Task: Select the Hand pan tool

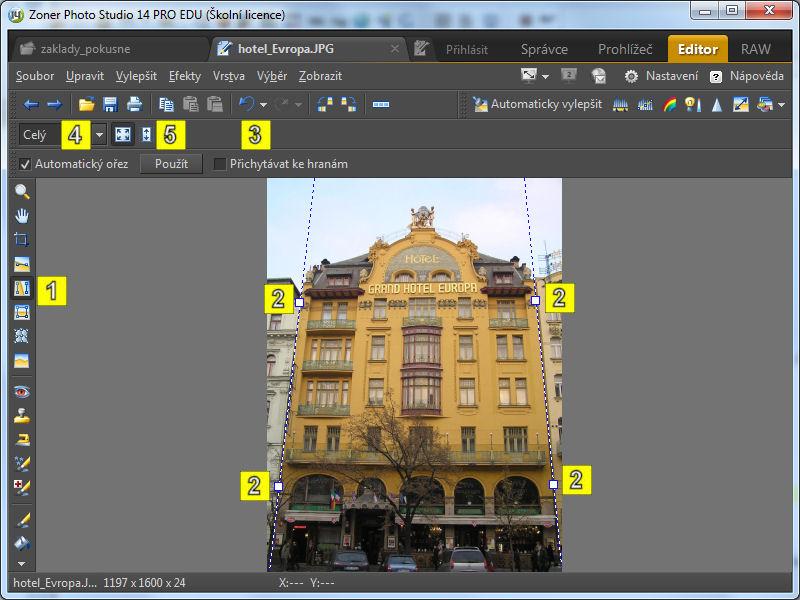Action: (x=22, y=216)
